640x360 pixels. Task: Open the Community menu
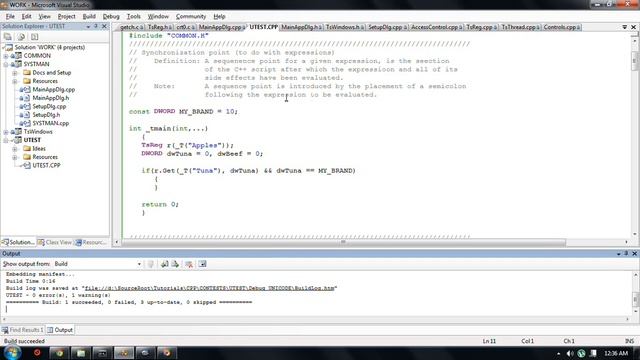[x=191, y=16]
